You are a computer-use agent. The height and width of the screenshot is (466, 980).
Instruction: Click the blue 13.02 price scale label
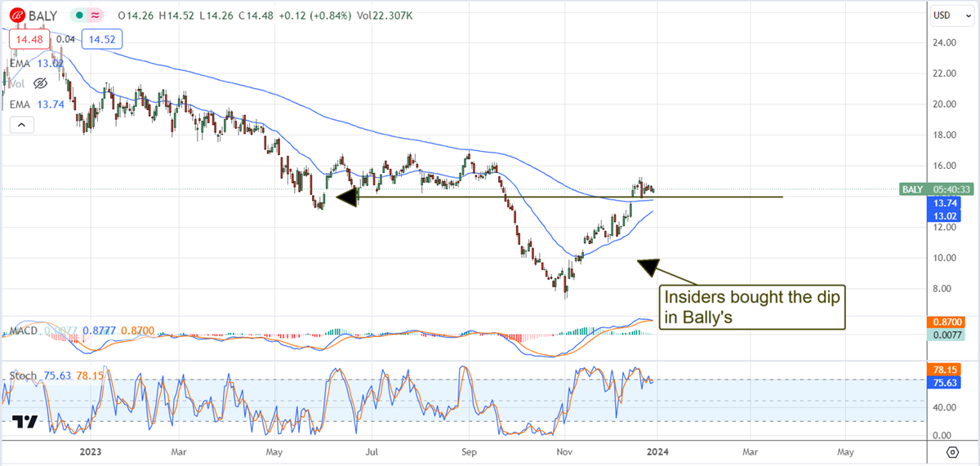945,215
